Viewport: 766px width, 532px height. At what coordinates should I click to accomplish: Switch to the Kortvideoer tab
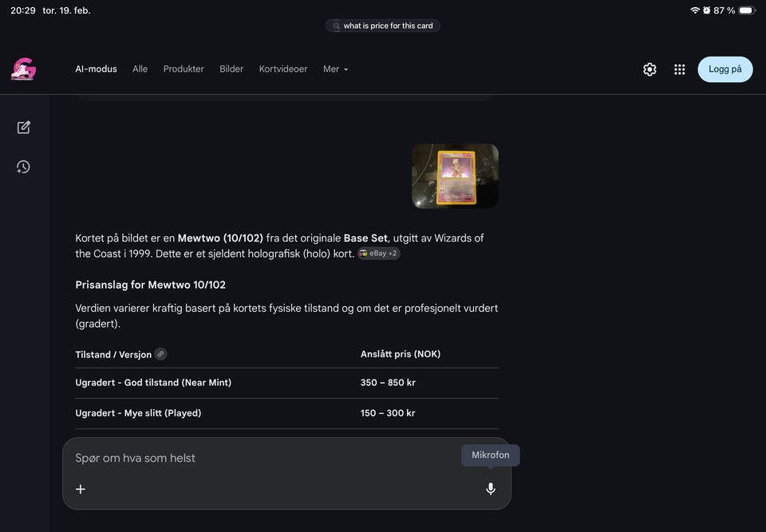click(x=283, y=69)
